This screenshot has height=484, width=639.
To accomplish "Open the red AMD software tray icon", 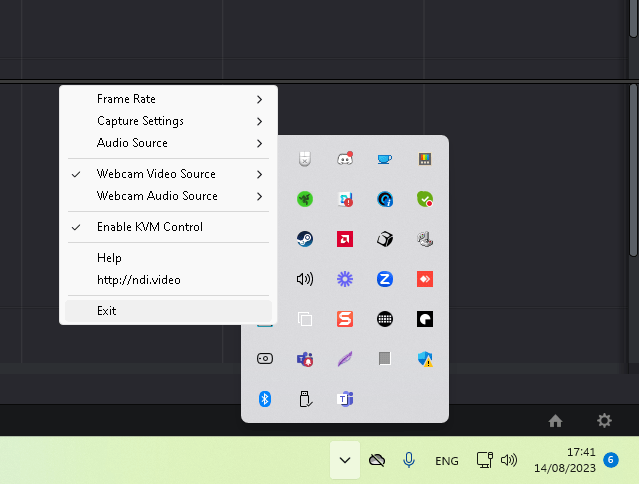I will 345,239.
